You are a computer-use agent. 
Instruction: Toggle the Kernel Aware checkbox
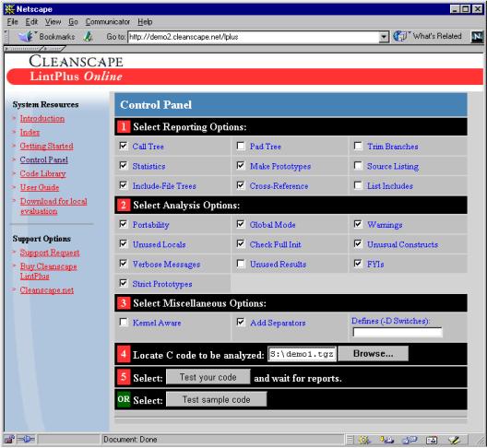click(x=124, y=322)
